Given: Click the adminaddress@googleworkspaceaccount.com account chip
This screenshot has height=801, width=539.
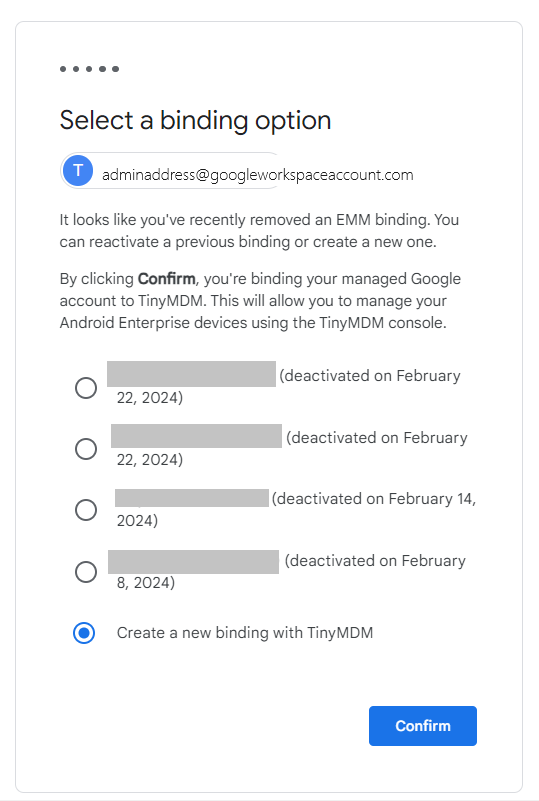Looking at the screenshot, I should coord(238,171).
